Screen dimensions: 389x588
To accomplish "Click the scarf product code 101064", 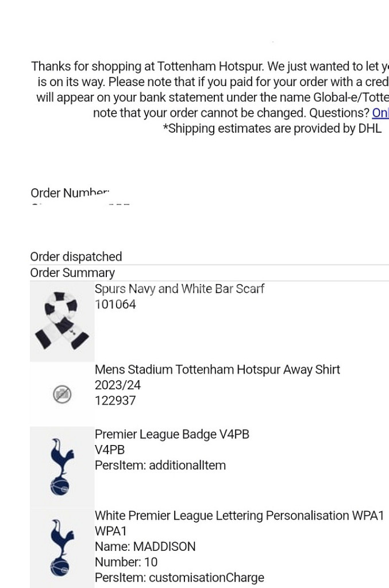I will coord(115,304).
